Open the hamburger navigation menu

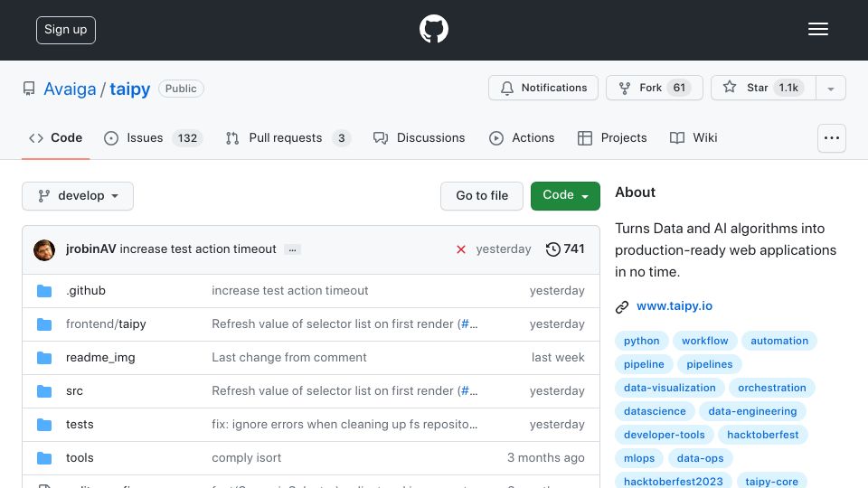click(x=817, y=29)
